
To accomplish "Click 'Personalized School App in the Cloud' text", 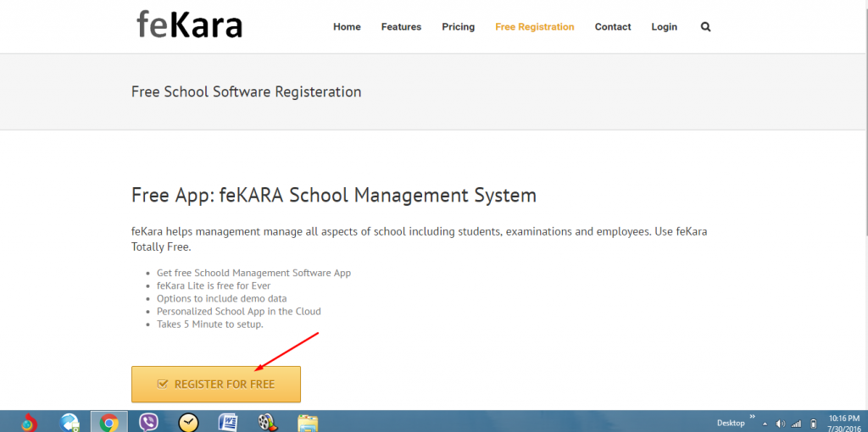I will [238, 312].
